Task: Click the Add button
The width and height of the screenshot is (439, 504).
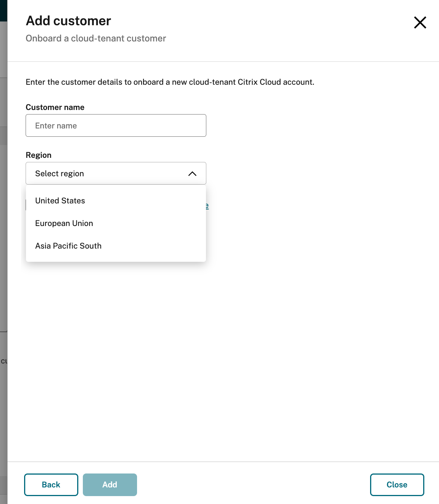Action: point(110,485)
